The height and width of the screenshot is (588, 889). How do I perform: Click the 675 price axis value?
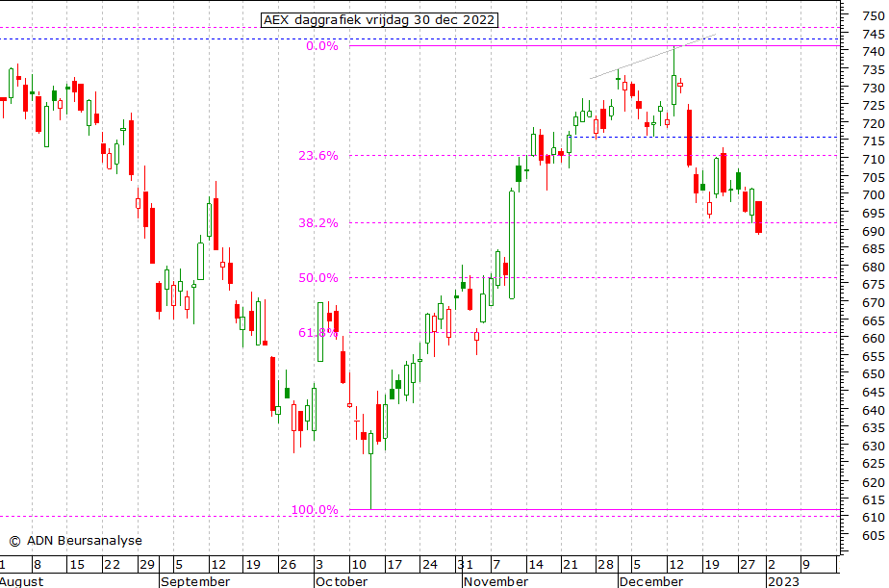click(x=874, y=285)
